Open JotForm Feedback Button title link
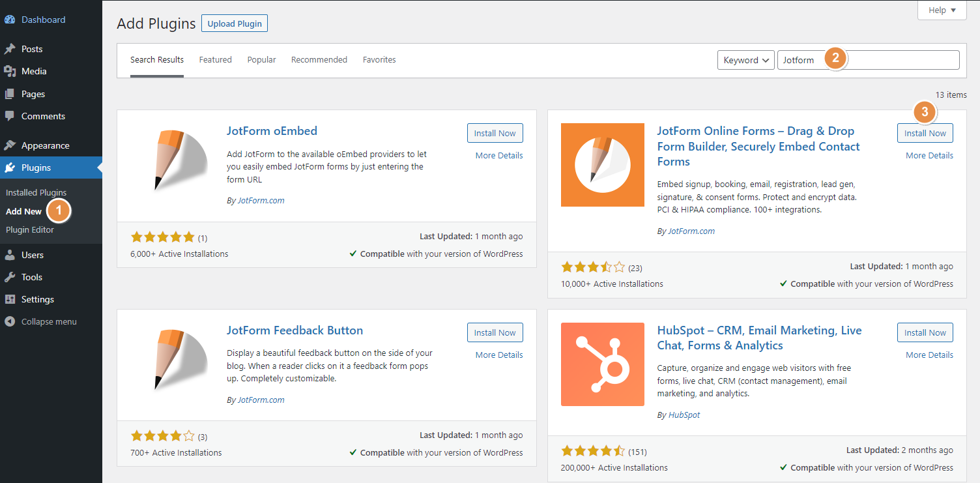The width and height of the screenshot is (980, 483). click(x=295, y=330)
